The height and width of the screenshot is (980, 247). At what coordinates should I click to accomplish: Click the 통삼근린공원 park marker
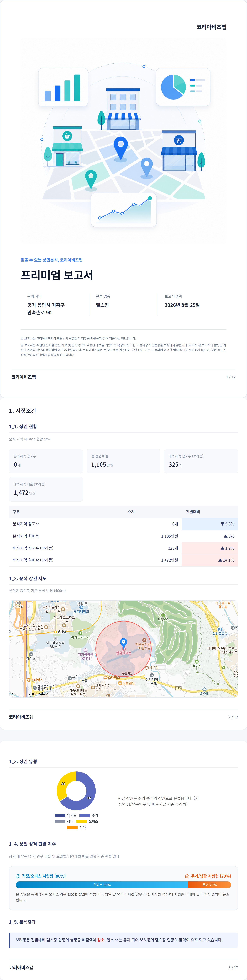(80, 633)
